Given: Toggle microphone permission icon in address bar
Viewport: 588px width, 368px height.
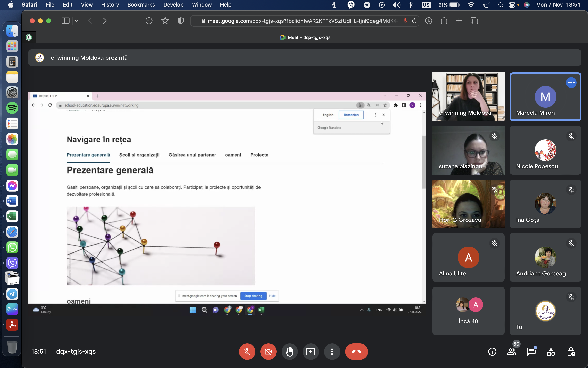Looking at the screenshot, I should click(405, 21).
